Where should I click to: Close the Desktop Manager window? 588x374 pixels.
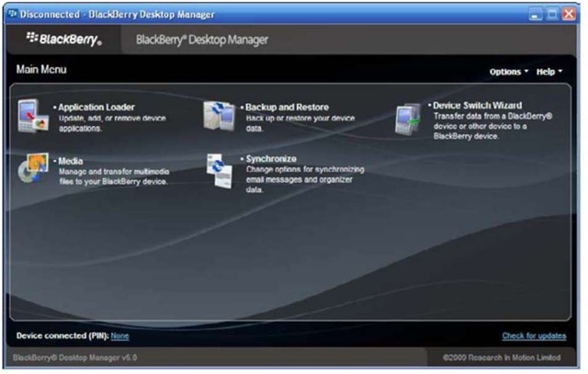click(569, 15)
